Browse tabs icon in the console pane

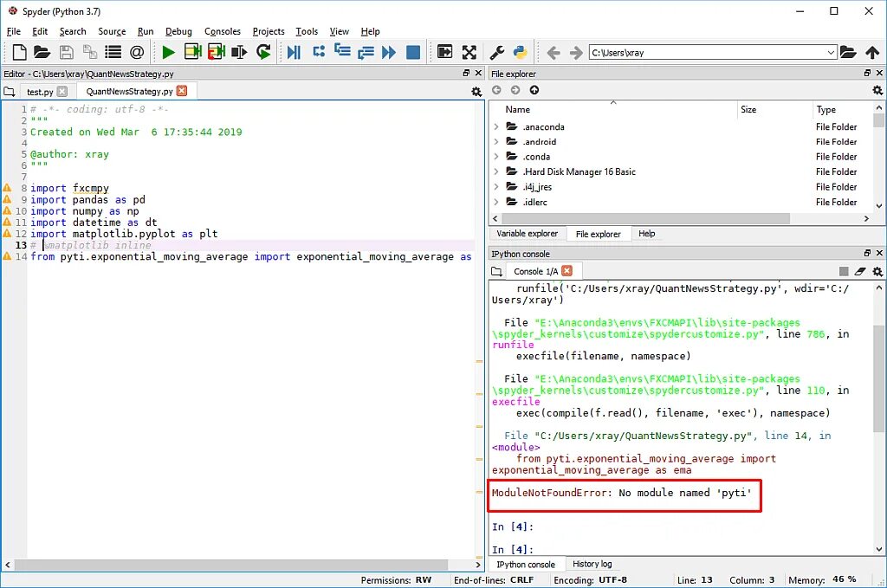click(x=496, y=271)
